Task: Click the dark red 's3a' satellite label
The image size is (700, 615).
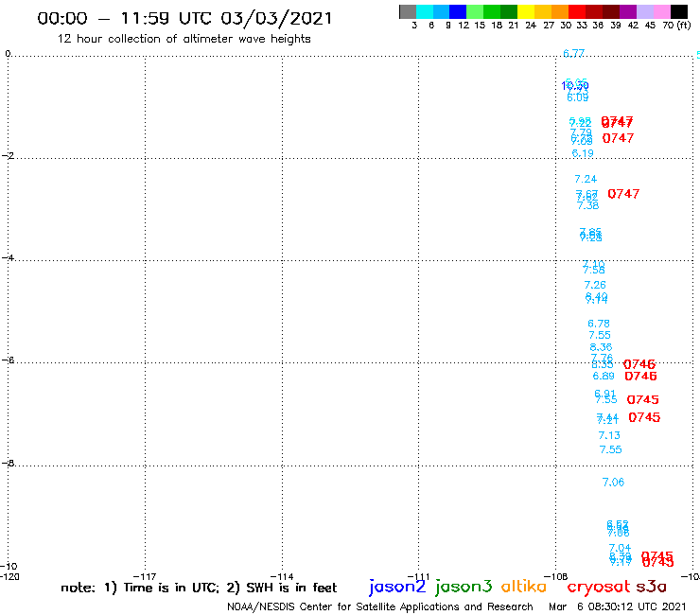Action: (x=652, y=587)
